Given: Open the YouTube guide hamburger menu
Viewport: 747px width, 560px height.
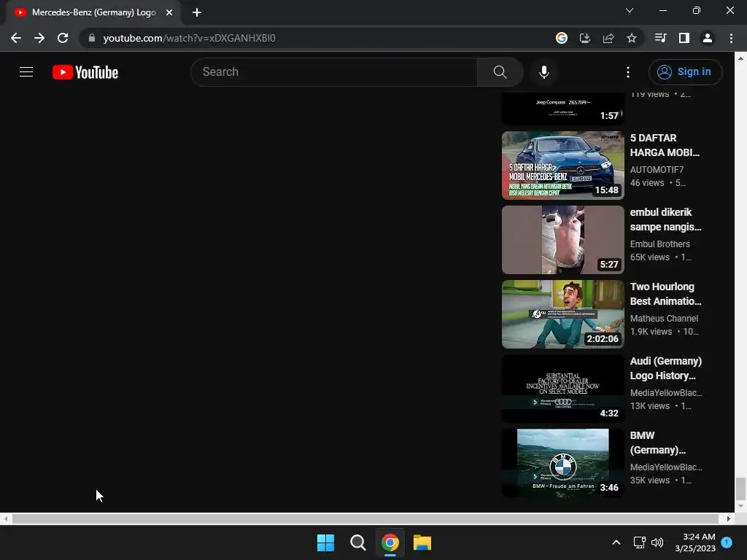Looking at the screenshot, I should (26, 72).
